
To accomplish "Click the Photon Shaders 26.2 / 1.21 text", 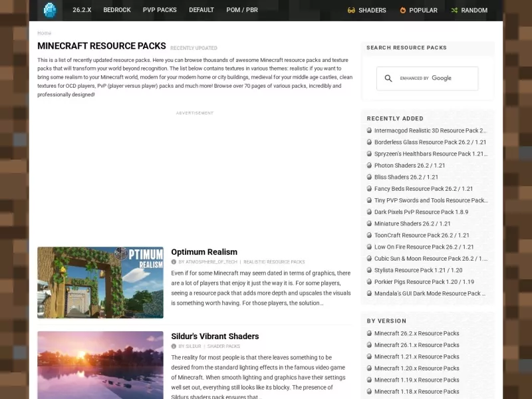I will [x=410, y=166].
